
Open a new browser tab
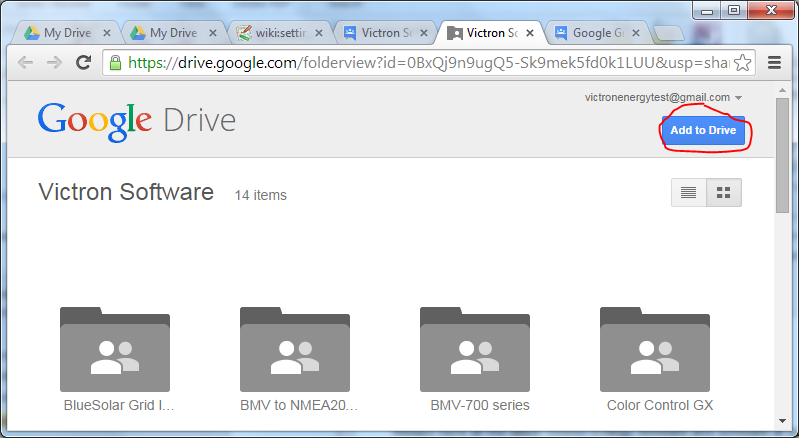tap(668, 34)
